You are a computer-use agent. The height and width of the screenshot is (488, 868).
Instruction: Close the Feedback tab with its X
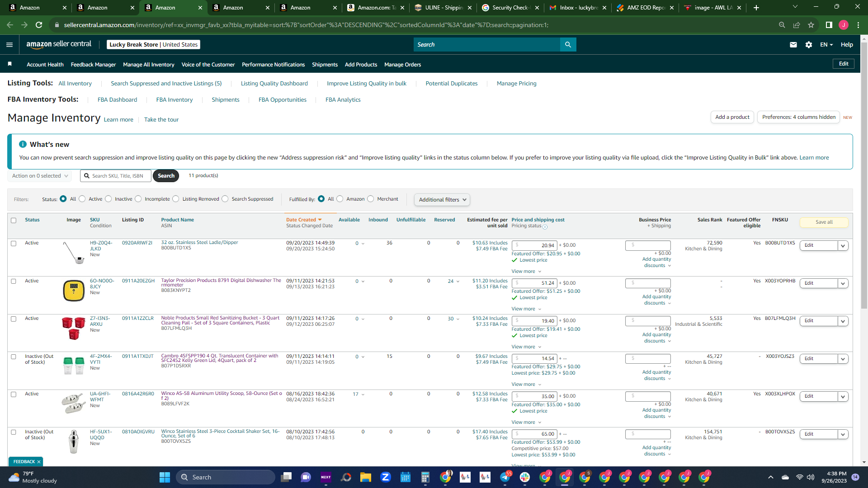pyautogui.click(x=39, y=462)
